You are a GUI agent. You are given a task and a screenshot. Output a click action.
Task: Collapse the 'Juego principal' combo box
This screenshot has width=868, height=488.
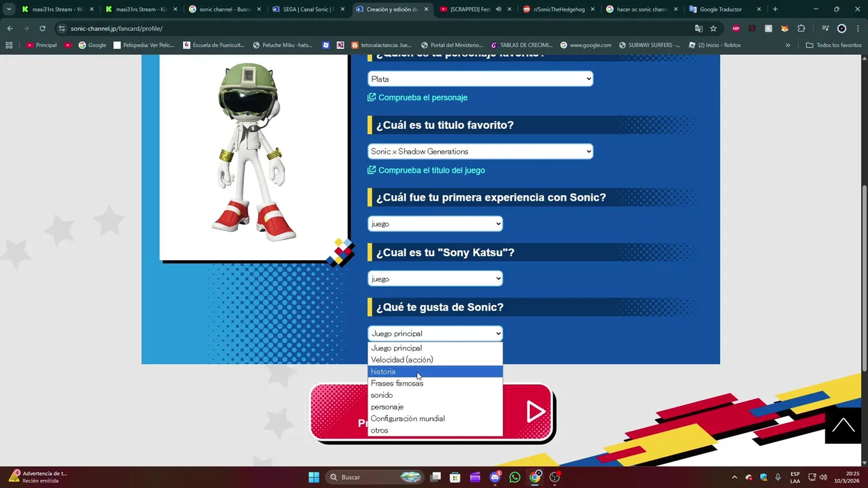tap(435, 333)
